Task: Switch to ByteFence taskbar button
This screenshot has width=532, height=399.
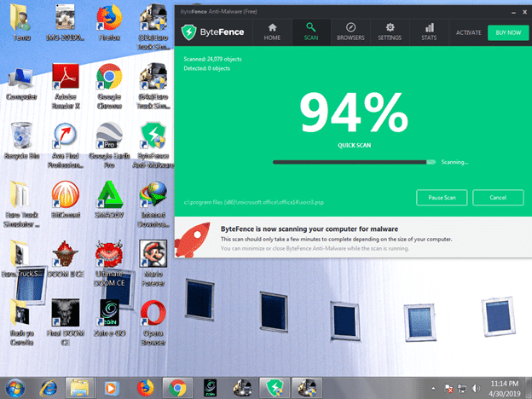Action: point(275,388)
